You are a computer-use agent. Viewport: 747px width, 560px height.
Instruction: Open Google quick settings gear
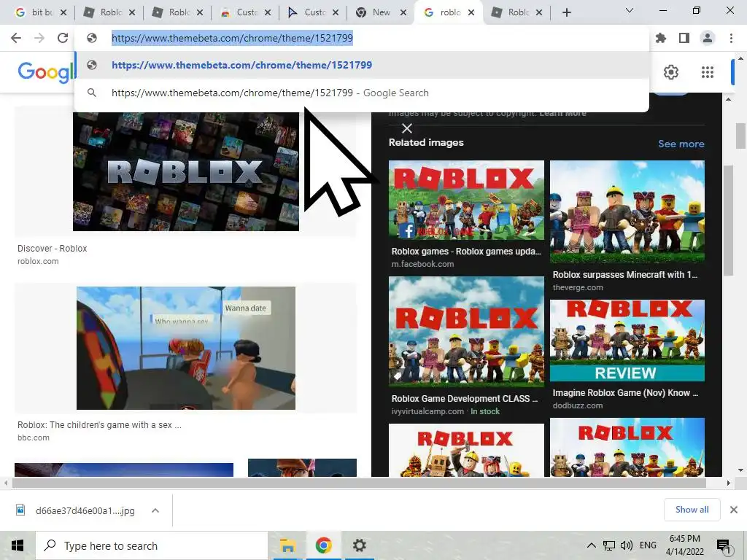point(671,72)
